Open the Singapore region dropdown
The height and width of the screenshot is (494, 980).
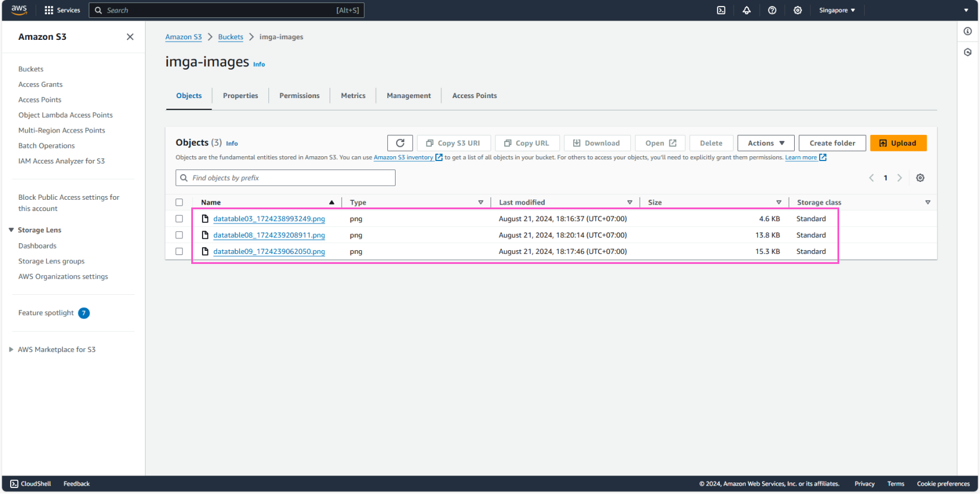click(837, 10)
